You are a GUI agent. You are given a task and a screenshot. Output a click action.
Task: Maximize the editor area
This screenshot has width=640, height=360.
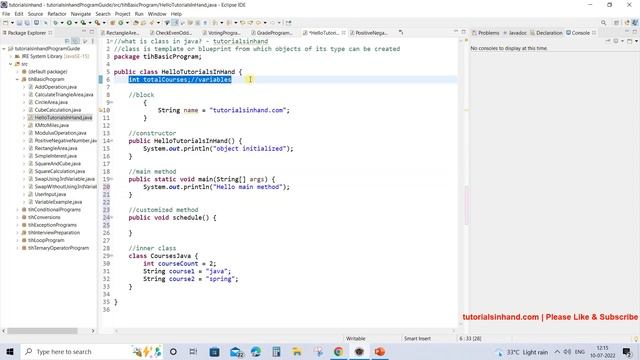(463, 32)
